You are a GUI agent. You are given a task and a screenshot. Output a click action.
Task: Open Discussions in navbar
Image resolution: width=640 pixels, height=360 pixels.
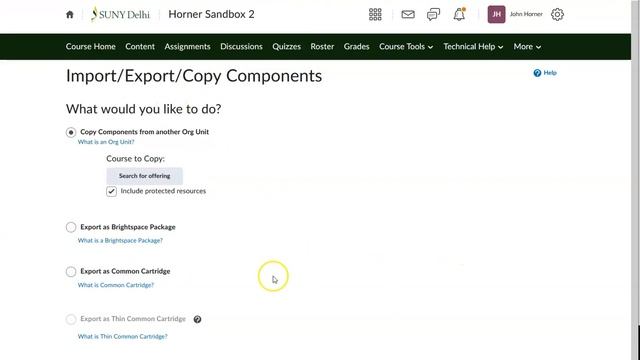[x=241, y=47]
